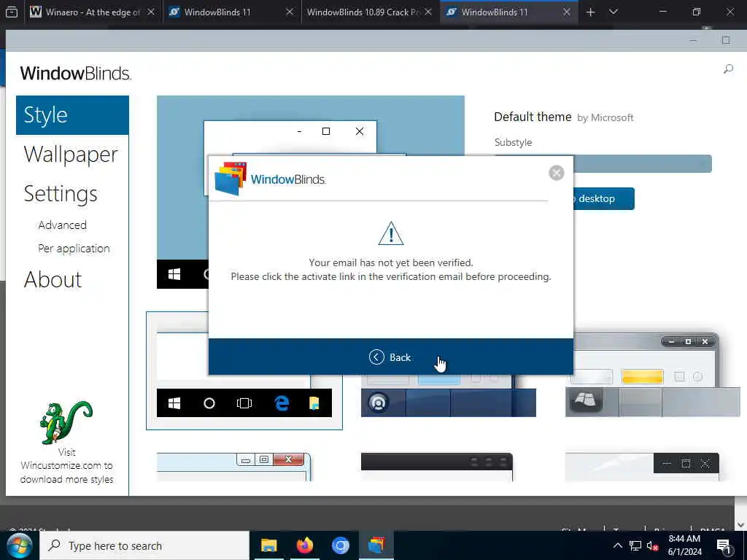The width and height of the screenshot is (747, 560).
Task: Close the first WindowBlinds 11 tab
Action: [289, 12]
